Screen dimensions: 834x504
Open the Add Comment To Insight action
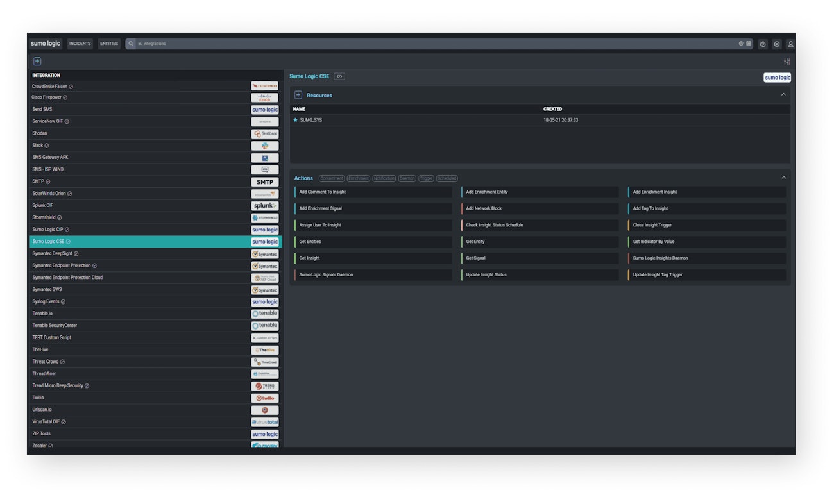click(x=373, y=192)
